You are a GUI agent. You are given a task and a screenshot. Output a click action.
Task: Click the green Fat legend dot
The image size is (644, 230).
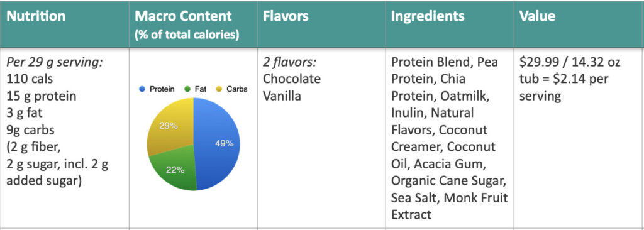(187, 89)
